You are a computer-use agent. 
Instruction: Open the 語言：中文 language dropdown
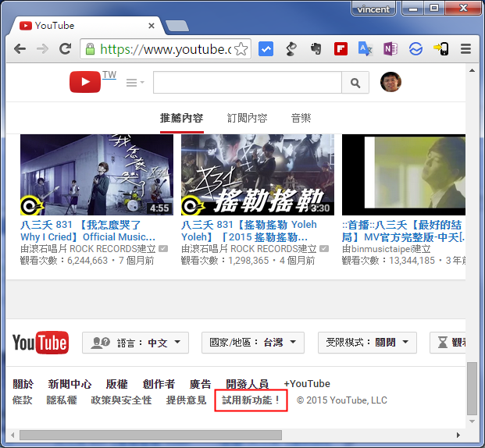click(135, 343)
